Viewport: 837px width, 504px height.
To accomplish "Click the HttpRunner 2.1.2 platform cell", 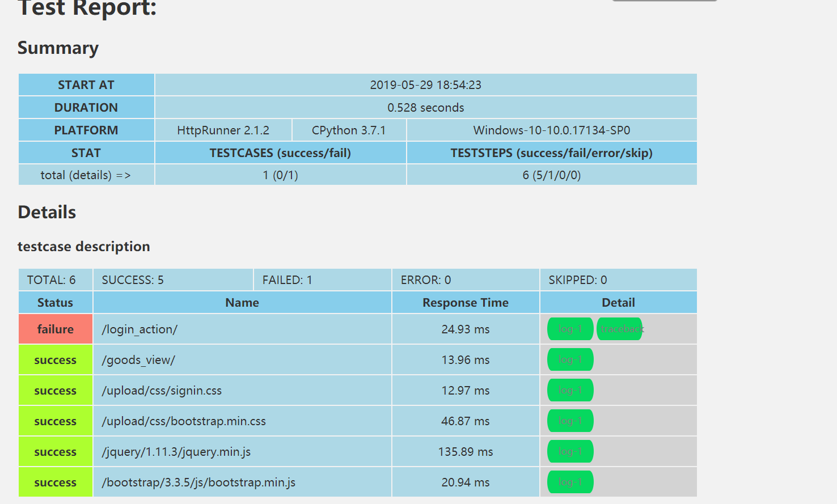I will pos(223,130).
